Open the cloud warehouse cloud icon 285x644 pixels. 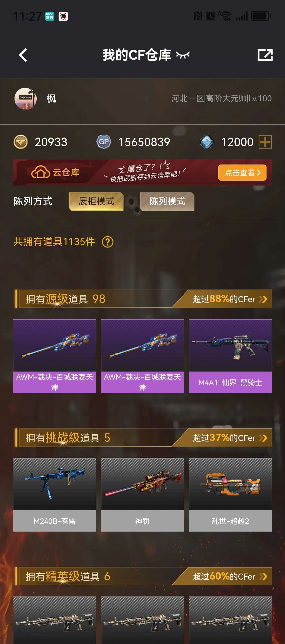[x=40, y=172]
